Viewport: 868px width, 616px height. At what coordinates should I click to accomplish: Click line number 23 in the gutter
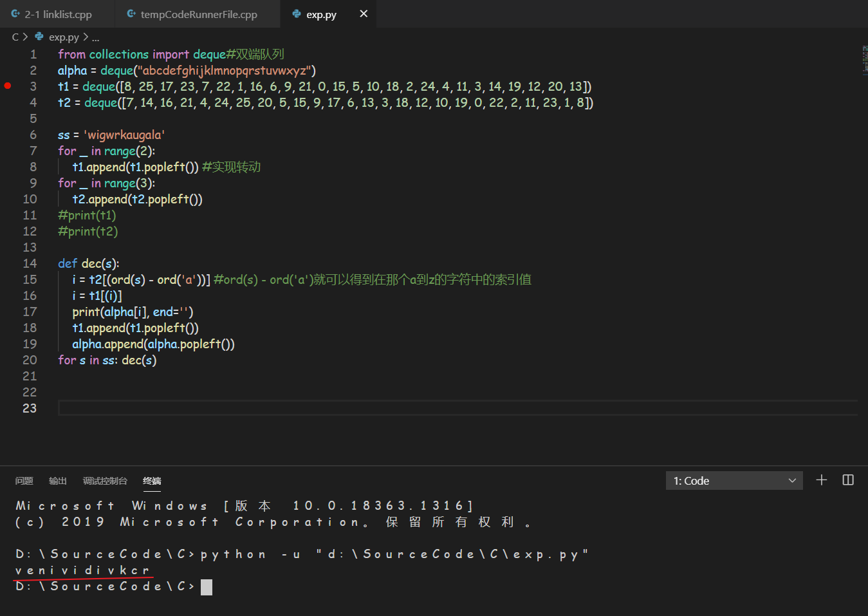[30, 408]
